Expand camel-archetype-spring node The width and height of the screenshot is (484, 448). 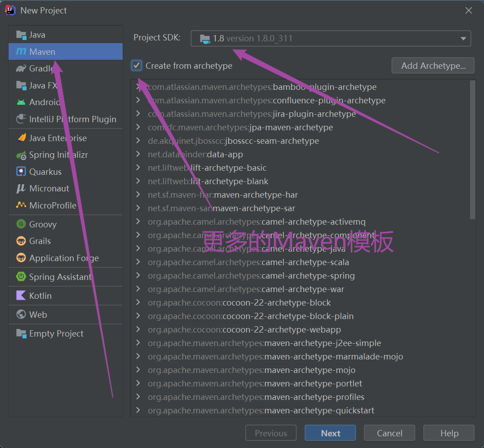[x=138, y=275]
